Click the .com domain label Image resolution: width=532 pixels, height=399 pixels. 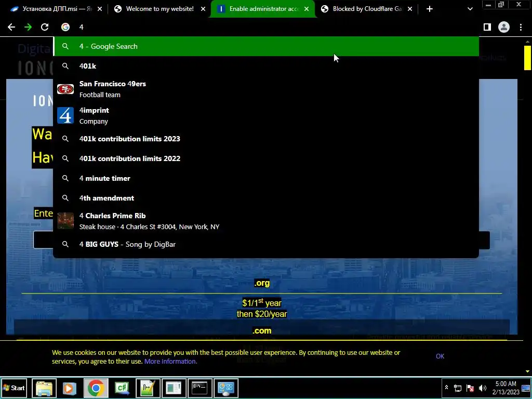point(262,330)
